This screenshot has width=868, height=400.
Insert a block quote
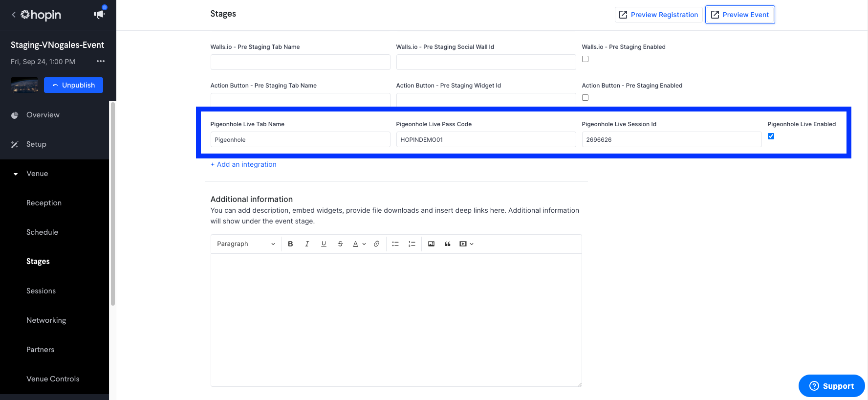coord(447,244)
